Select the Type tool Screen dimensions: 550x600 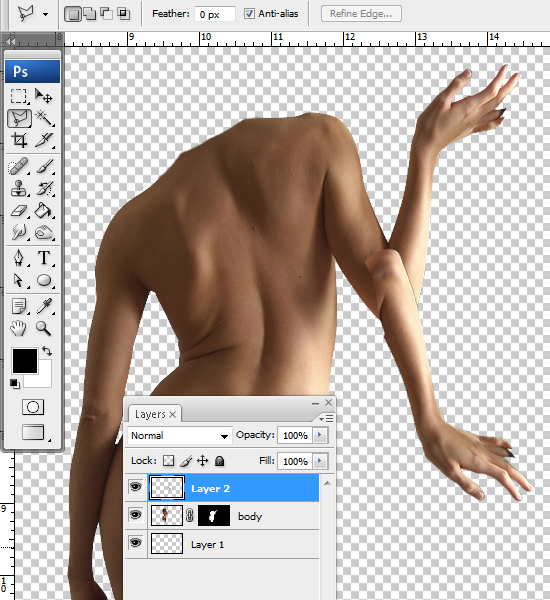pyautogui.click(x=44, y=258)
